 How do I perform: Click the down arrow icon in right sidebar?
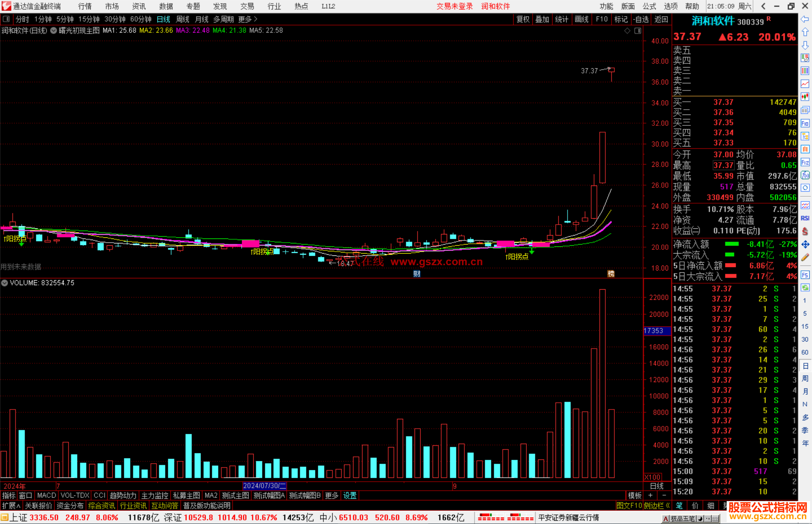[x=805, y=45]
